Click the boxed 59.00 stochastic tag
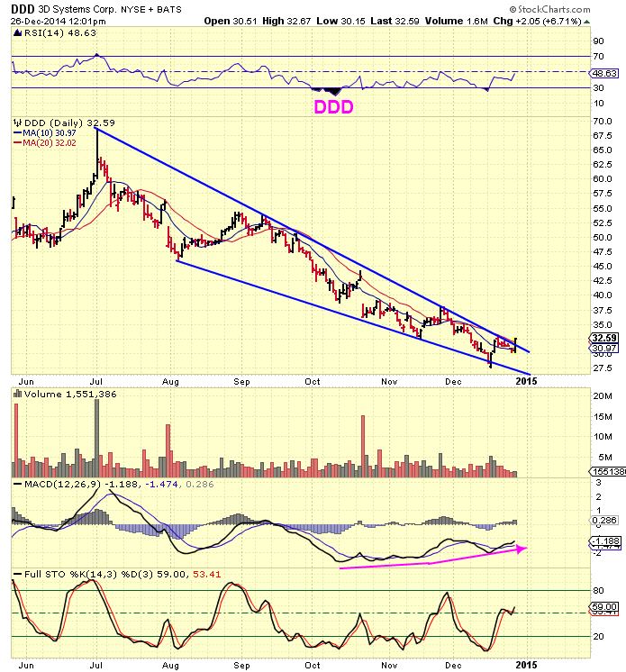The width and height of the screenshot is (626, 672). [604, 607]
